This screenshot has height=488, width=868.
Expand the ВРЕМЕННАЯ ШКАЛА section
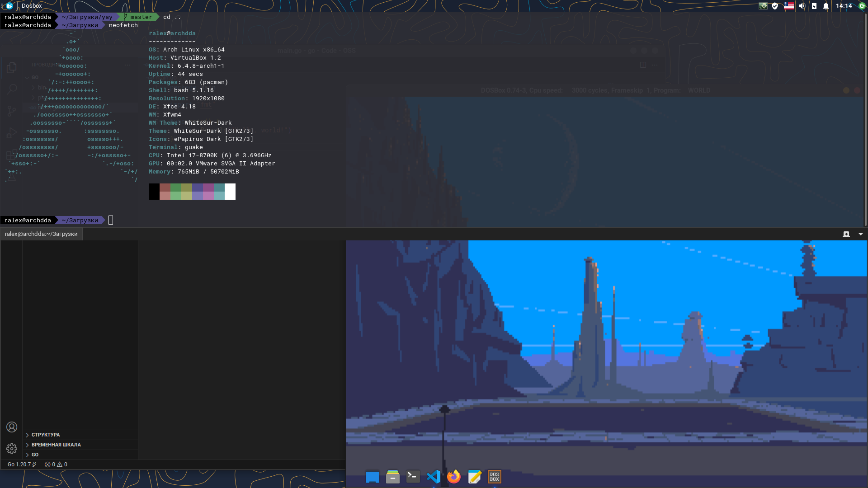pyautogui.click(x=80, y=445)
